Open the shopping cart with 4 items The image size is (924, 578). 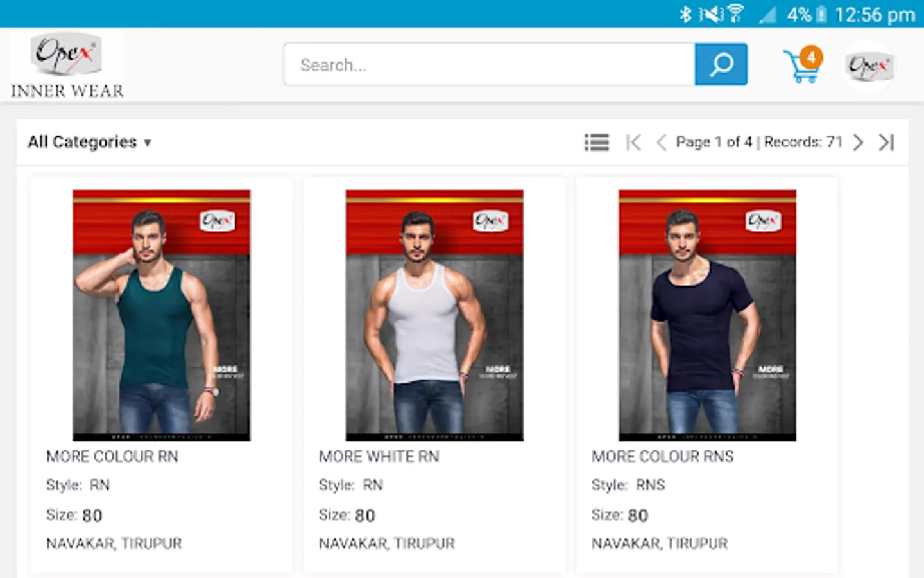(x=803, y=65)
